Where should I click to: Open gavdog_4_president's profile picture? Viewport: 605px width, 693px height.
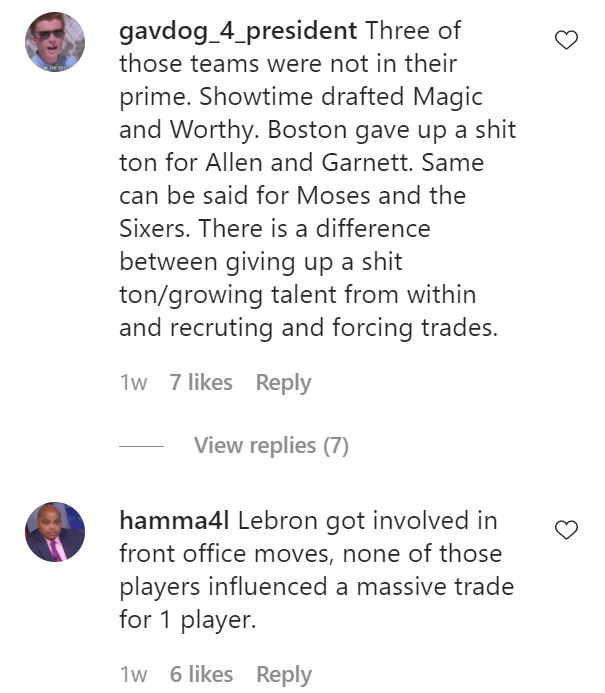[55, 42]
